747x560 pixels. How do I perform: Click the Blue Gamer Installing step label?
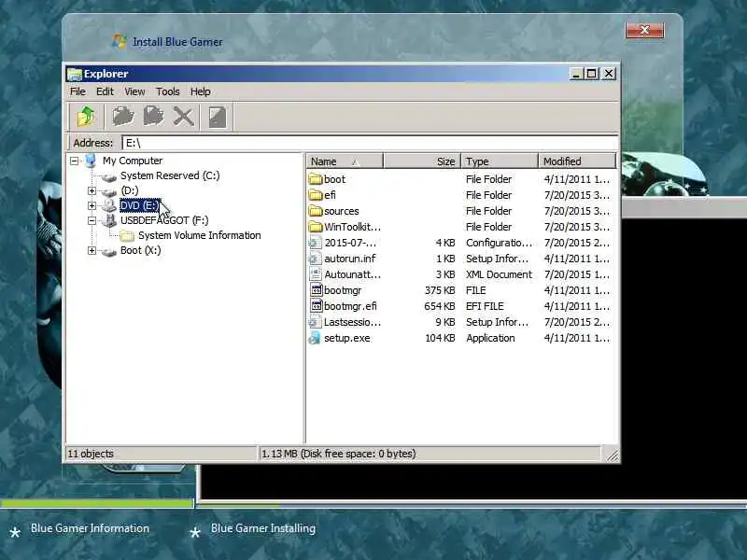tap(263, 528)
